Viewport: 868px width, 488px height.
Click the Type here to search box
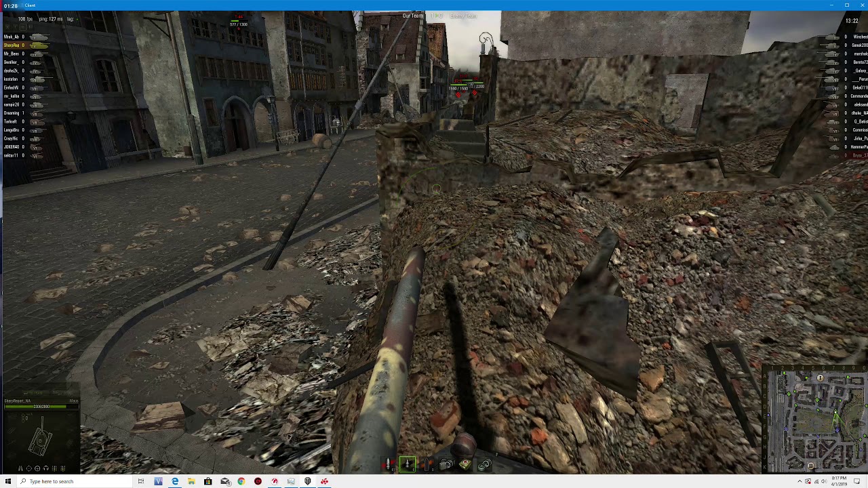(75, 481)
